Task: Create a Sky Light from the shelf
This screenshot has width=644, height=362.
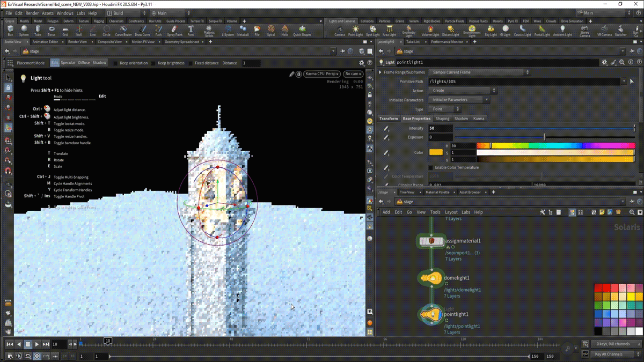Action: [491, 30]
